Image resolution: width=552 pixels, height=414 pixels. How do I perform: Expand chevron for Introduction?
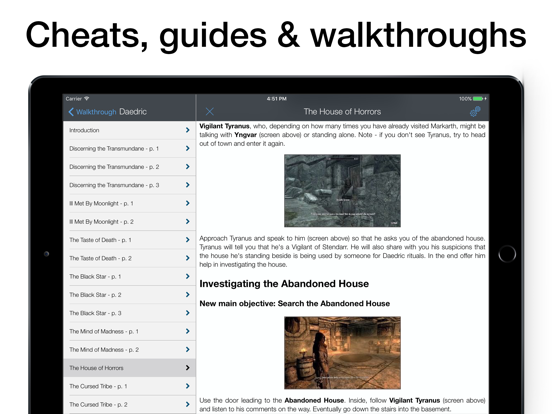tap(188, 130)
